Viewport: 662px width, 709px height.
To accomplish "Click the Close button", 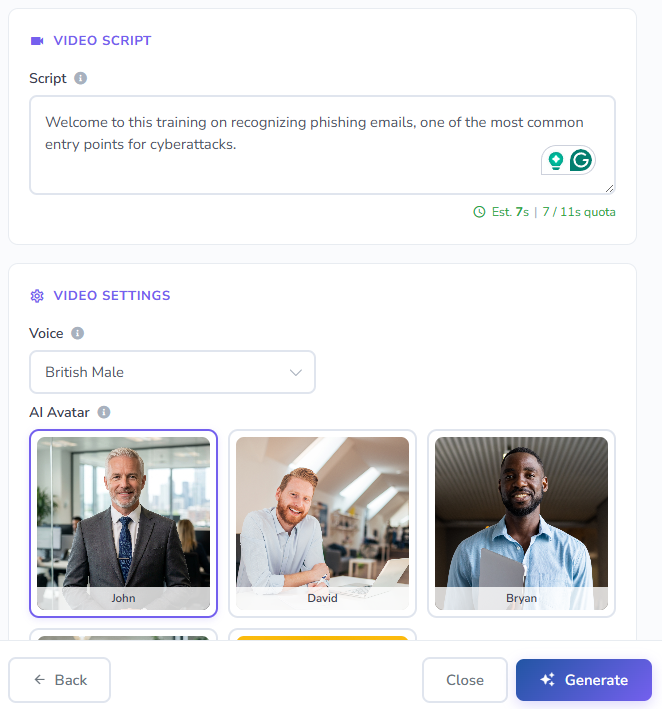I will [x=464, y=680].
